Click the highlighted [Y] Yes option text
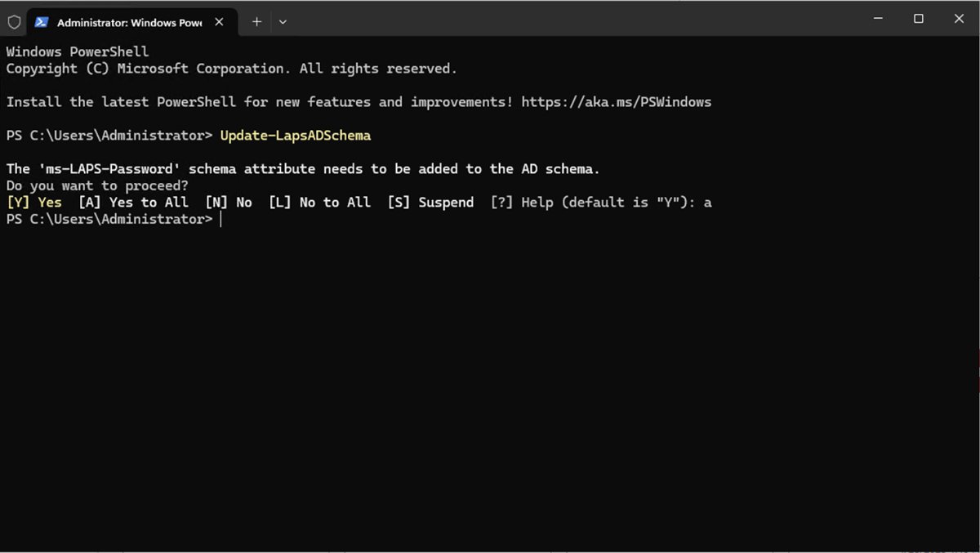This screenshot has width=980, height=553. [33, 203]
